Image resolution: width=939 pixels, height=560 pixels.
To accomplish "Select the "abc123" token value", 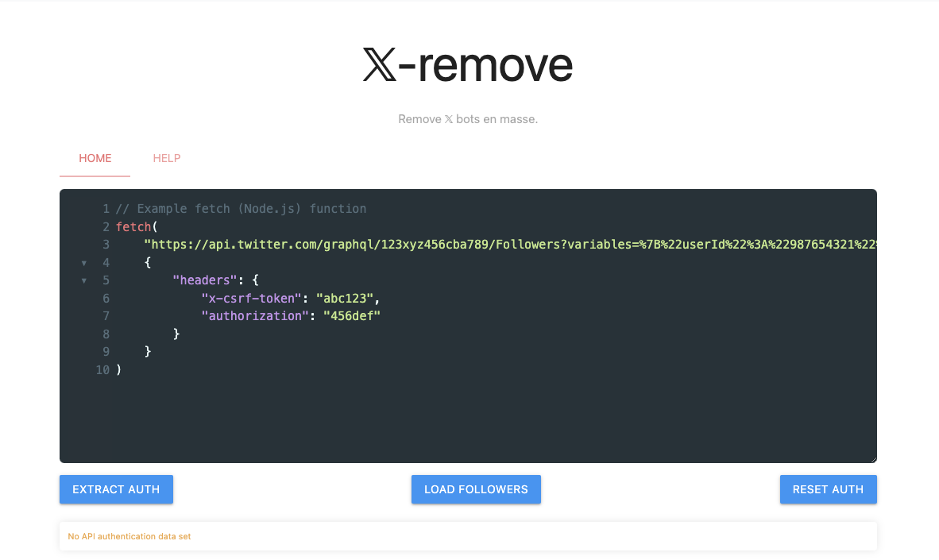I will point(345,298).
